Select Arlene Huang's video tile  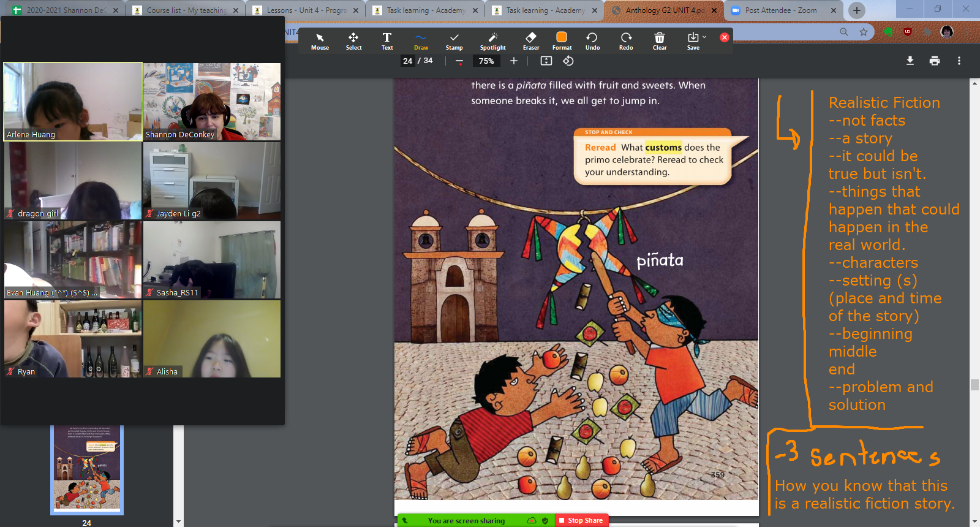pos(73,102)
